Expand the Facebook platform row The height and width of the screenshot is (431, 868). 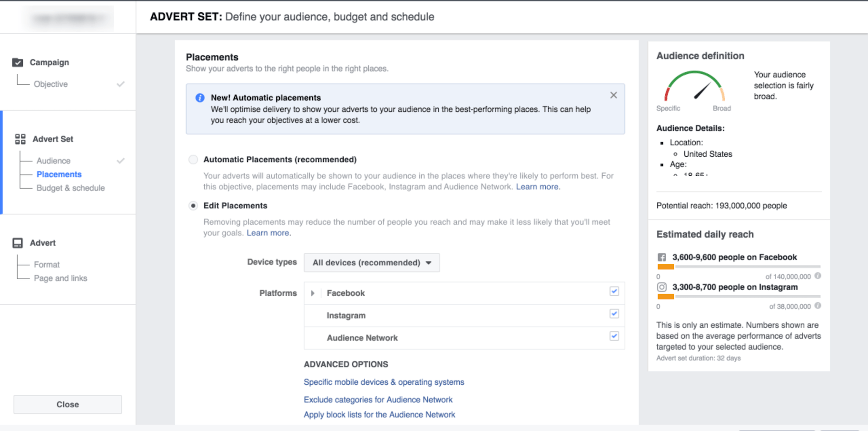(313, 293)
